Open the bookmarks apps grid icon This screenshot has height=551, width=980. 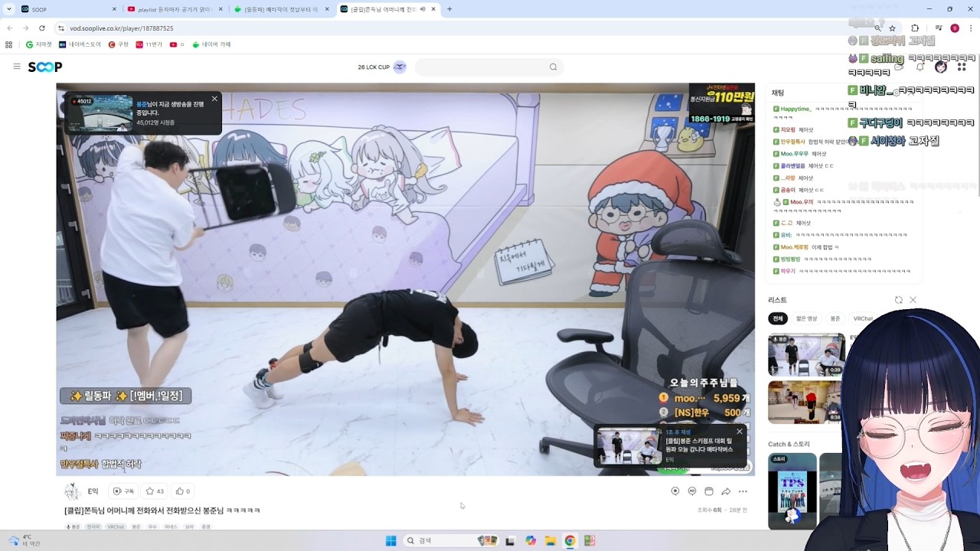9,44
